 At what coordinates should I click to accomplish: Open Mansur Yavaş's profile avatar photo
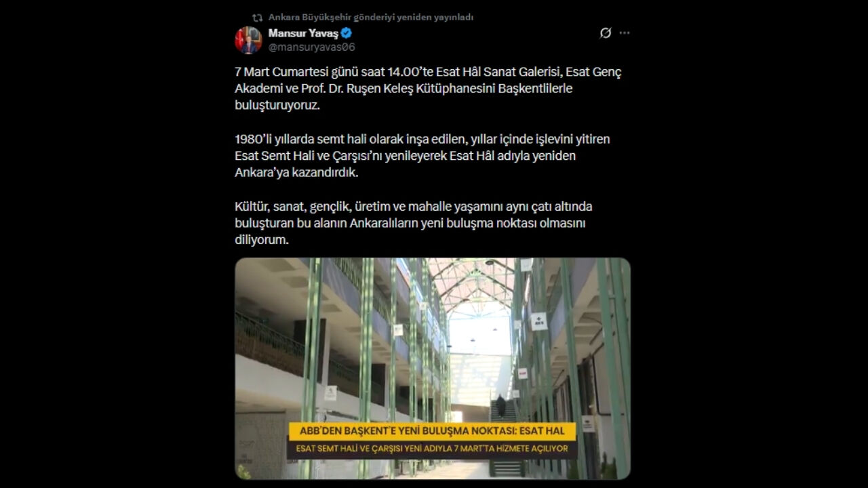[x=248, y=40]
